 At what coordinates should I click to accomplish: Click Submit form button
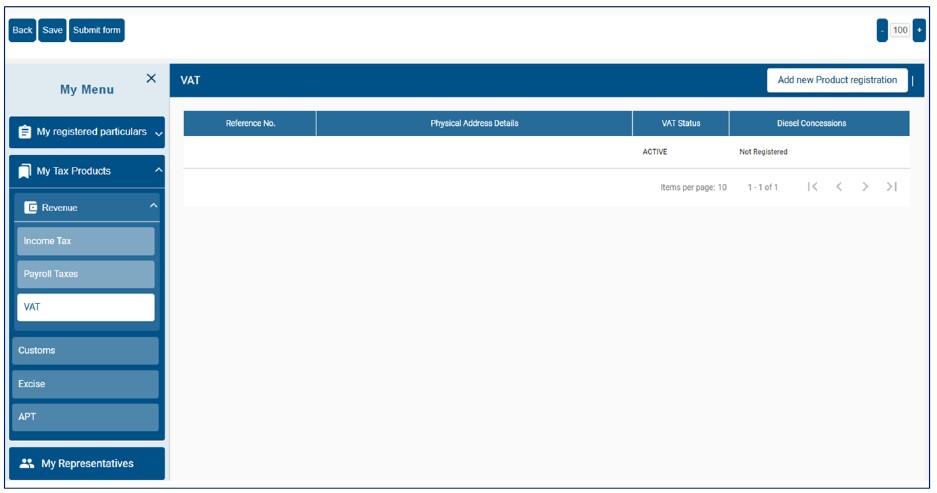tap(97, 30)
